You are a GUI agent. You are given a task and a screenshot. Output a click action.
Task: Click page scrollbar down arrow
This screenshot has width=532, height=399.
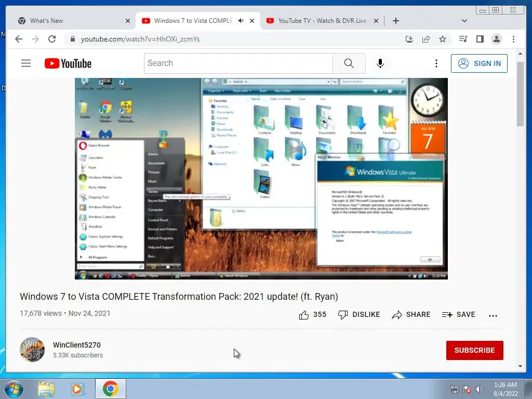tap(520, 366)
